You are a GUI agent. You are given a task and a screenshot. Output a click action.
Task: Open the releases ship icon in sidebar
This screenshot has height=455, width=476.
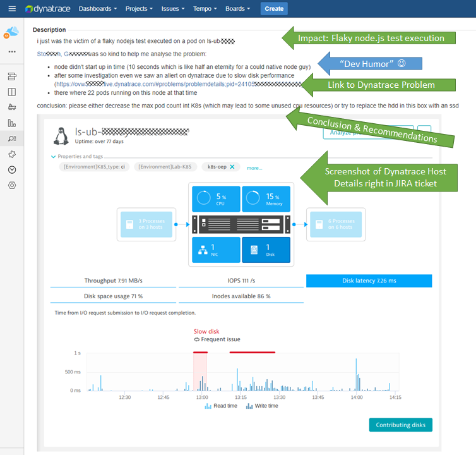click(12, 107)
